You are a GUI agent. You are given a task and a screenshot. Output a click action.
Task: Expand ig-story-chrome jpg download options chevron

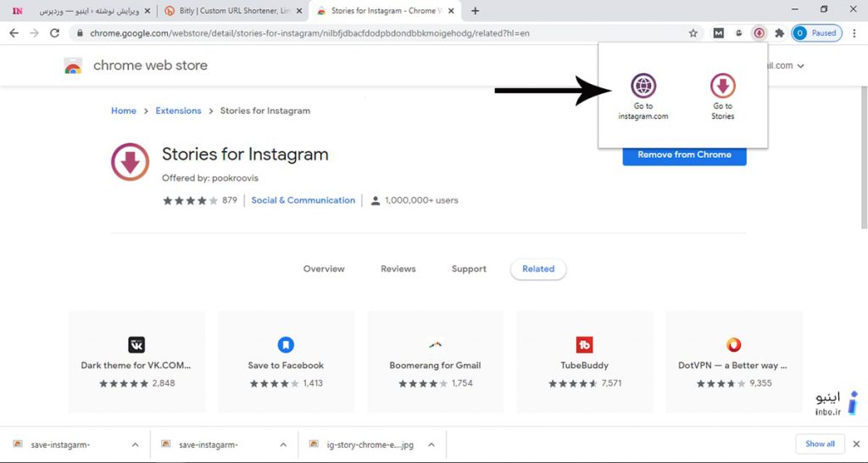(431, 444)
